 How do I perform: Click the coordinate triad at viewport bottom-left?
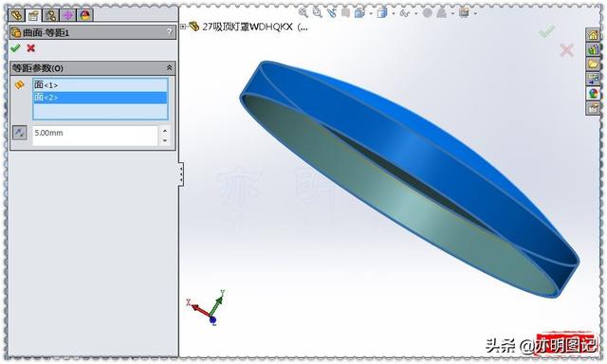pyautogui.click(x=206, y=307)
